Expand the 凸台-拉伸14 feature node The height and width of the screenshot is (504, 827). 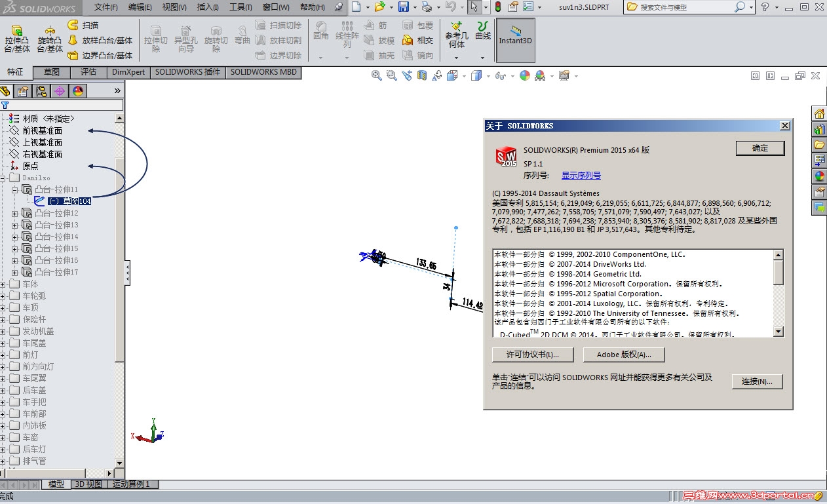click(15, 237)
